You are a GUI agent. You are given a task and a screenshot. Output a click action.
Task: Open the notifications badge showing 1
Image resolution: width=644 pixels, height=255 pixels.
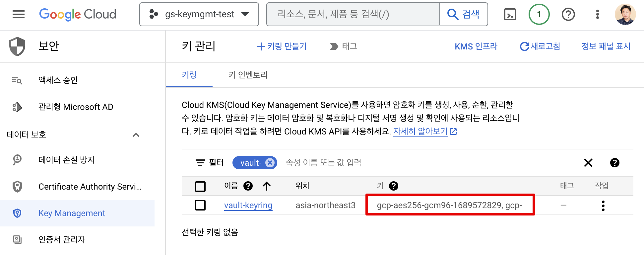[539, 14]
